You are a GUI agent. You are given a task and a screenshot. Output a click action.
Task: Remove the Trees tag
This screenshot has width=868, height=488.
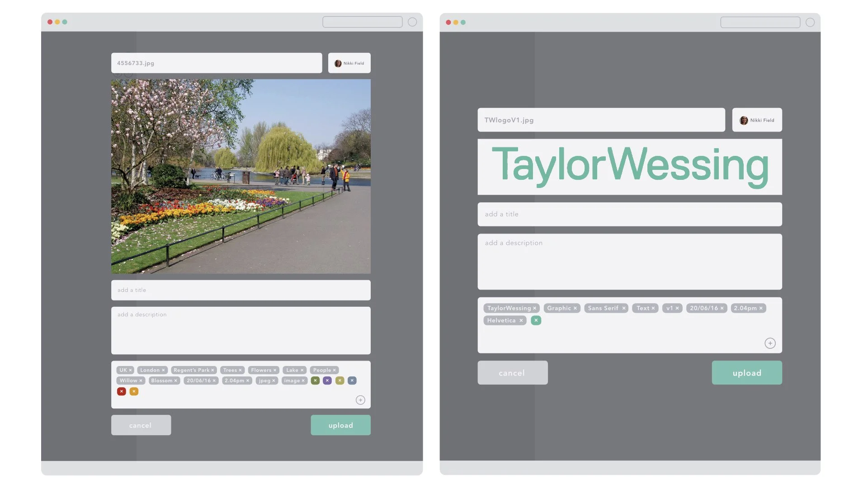point(240,370)
